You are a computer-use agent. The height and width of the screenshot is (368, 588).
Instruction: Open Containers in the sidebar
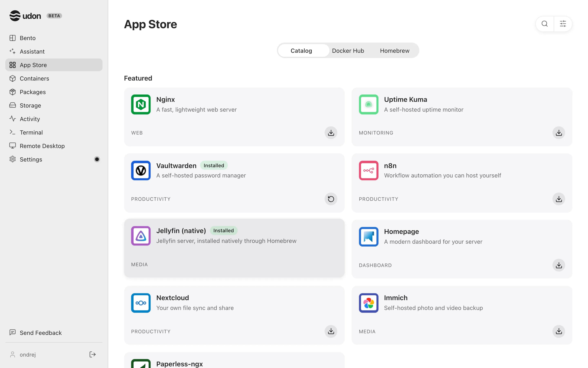click(x=54, y=78)
